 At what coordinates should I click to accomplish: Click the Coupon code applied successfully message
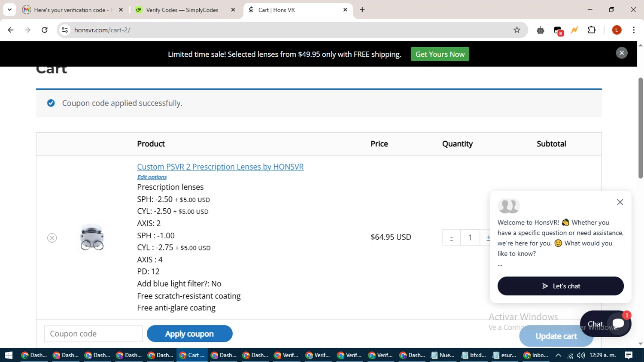(122, 103)
